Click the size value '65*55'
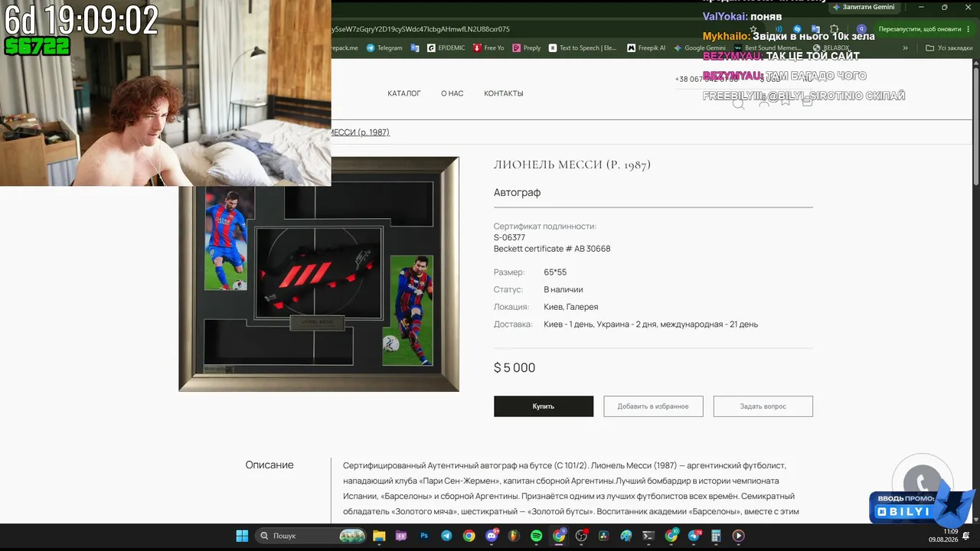This screenshot has height=551, width=980. point(555,272)
